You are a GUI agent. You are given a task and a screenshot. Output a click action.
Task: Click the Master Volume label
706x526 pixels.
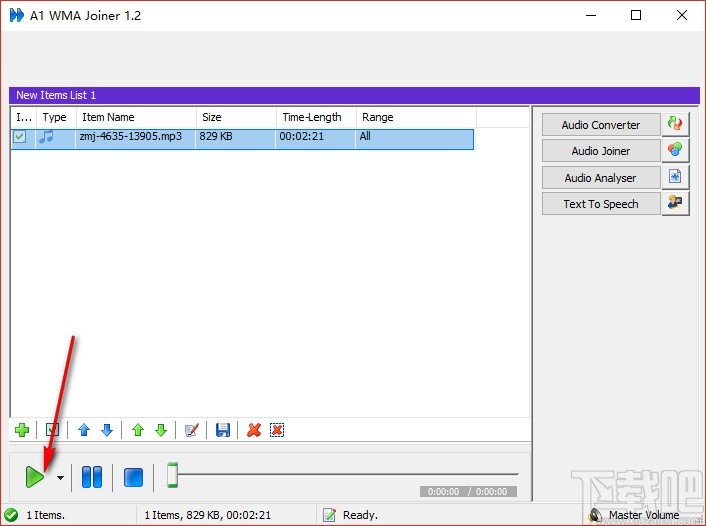[x=644, y=515]
